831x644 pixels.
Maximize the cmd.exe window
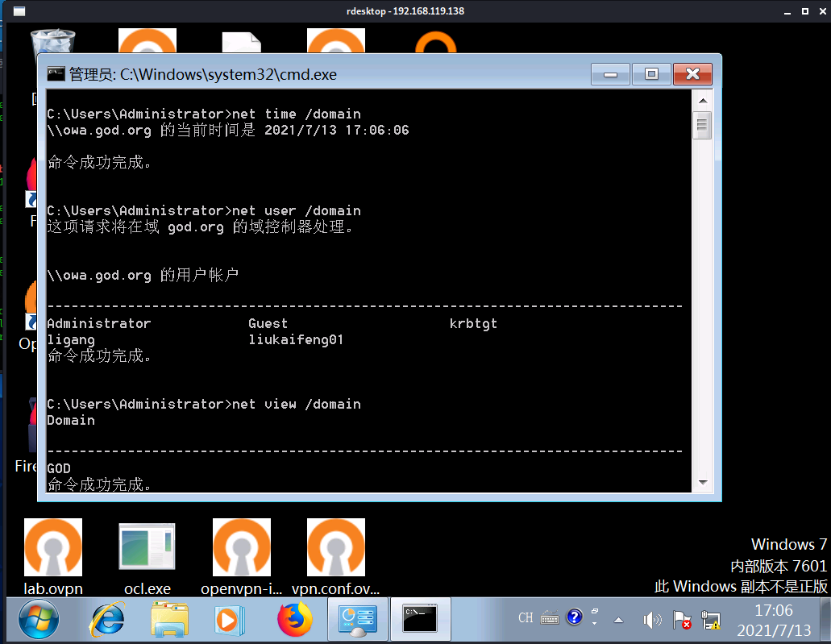[651, 74]
